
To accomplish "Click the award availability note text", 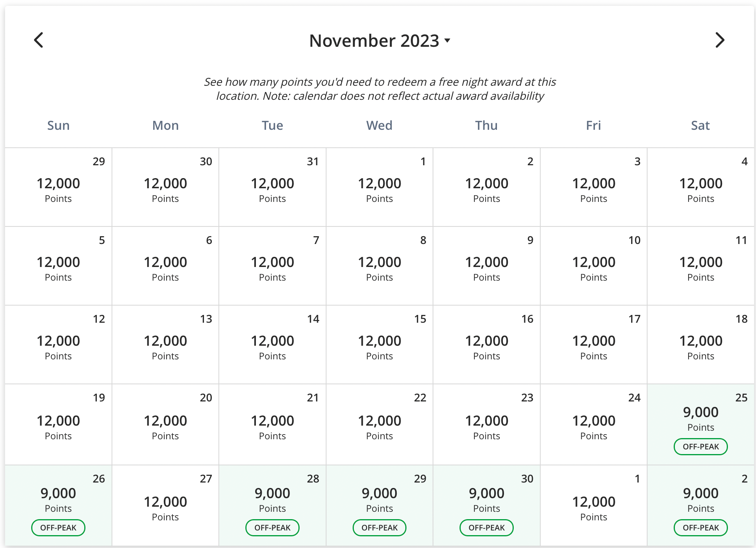I will pos(379,89).
